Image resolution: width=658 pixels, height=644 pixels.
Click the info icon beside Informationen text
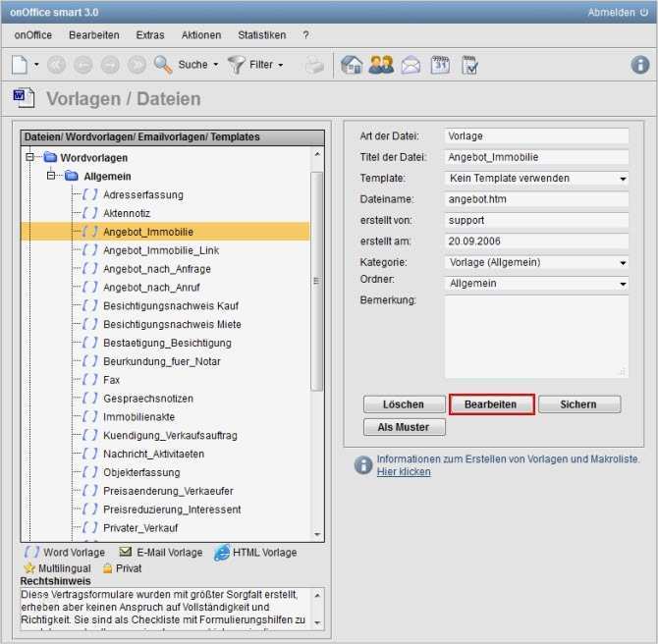coord(363,465)
